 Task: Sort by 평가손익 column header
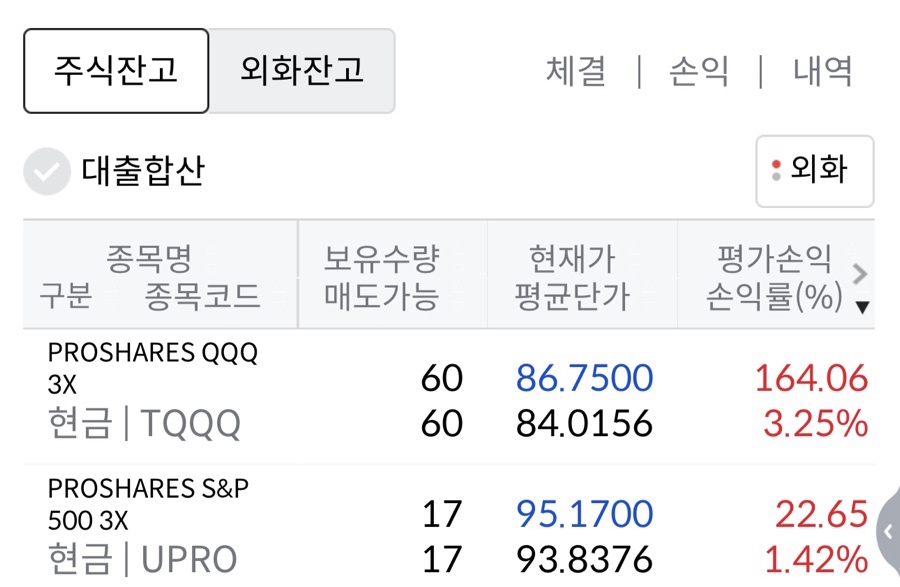tap(775, 258)
